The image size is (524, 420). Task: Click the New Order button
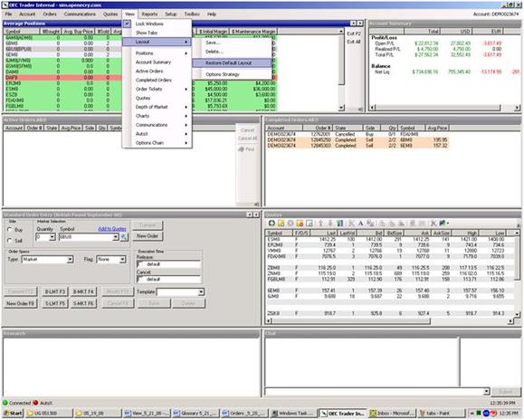[x=148, y=236]
